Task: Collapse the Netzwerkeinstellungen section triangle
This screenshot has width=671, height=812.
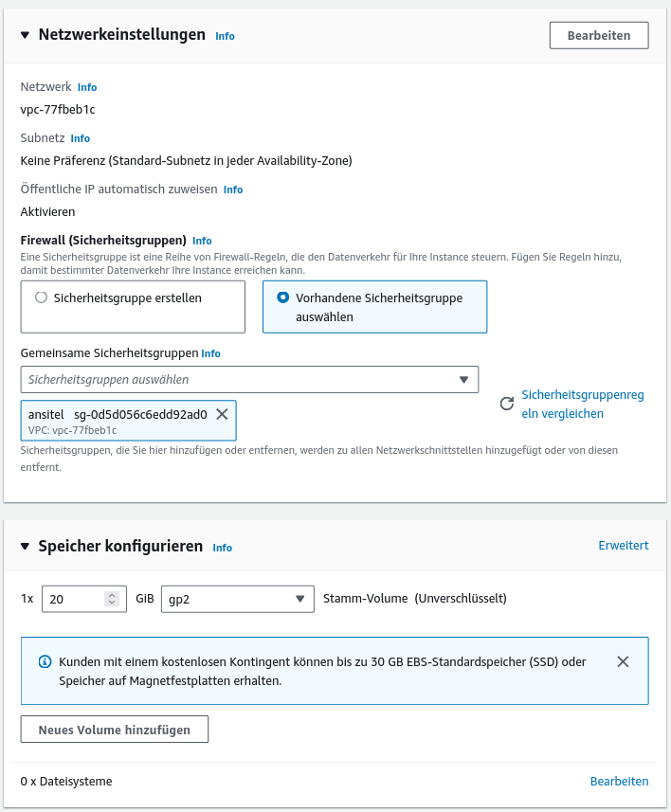Action: (26, 35)
